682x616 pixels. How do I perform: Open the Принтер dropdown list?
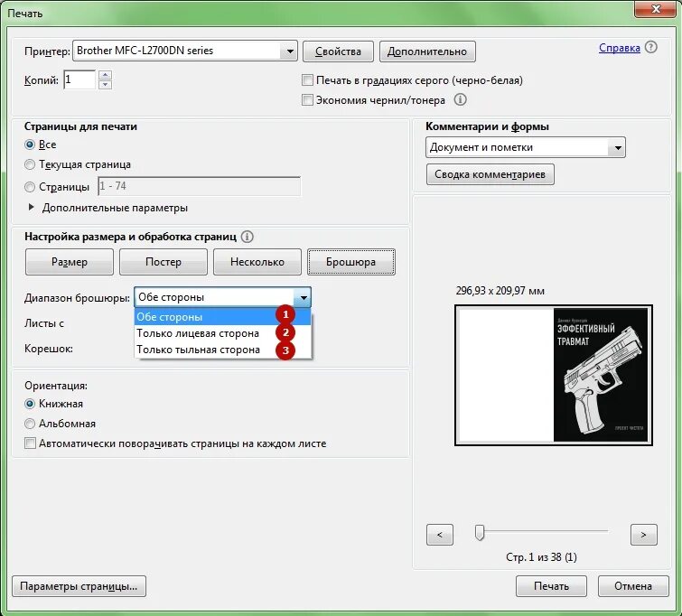point(185,51)
